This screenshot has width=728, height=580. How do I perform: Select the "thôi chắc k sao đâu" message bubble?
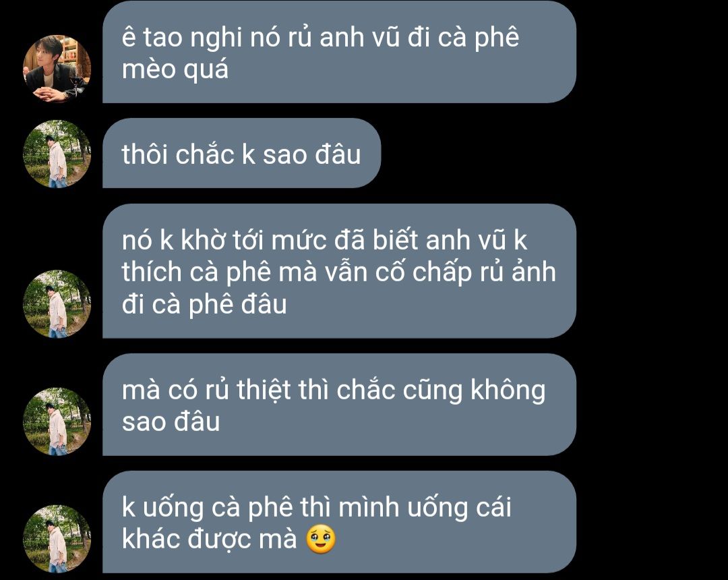click(x=241, y=153)
